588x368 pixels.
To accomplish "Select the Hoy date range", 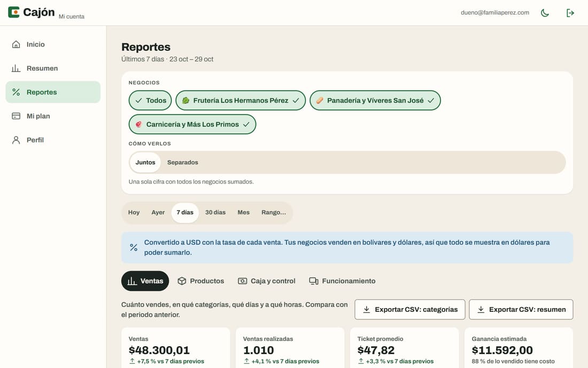I will [134, 212].
